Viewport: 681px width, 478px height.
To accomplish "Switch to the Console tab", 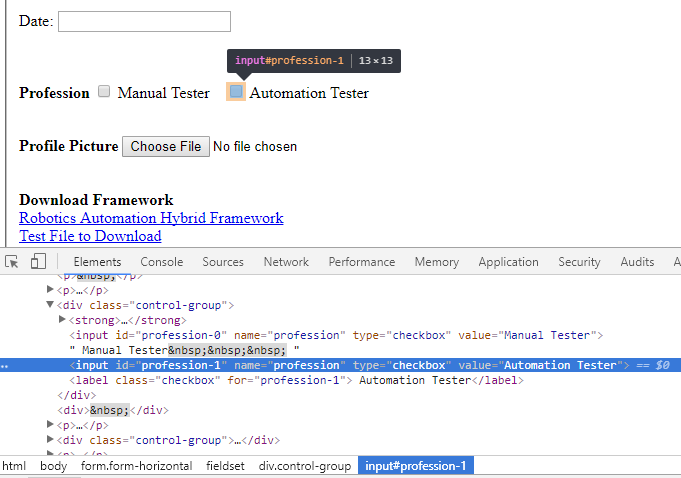I will (x=162, y=262).
